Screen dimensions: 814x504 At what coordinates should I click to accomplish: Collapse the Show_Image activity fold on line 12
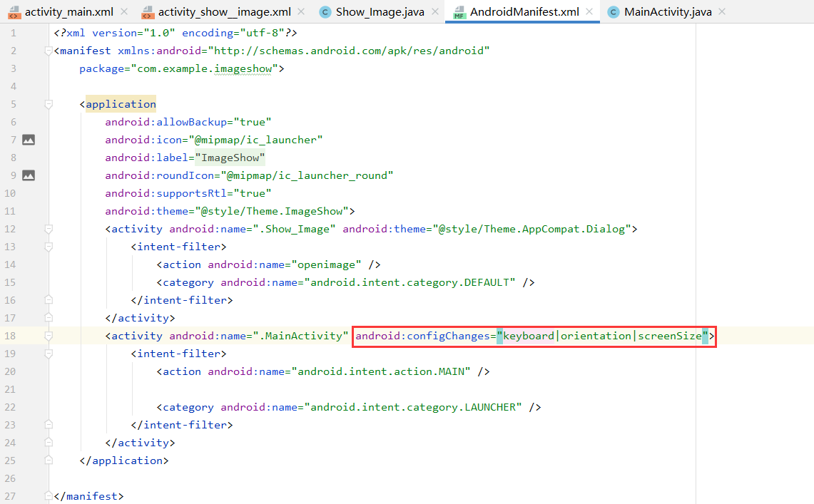(49, 229)
